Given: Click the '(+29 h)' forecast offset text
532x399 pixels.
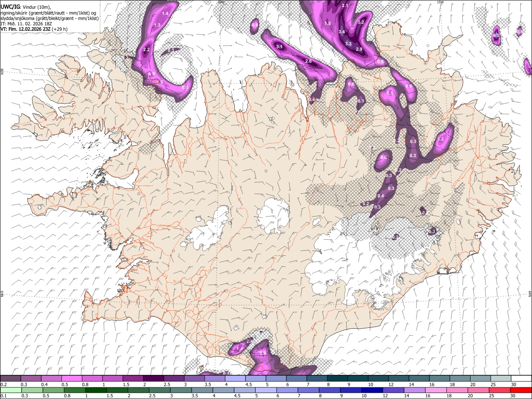Looking at the screenshot, I should point(60,29).
